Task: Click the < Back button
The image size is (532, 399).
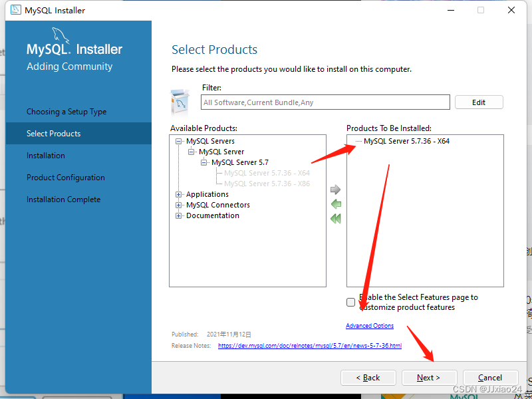Action: 368,378
